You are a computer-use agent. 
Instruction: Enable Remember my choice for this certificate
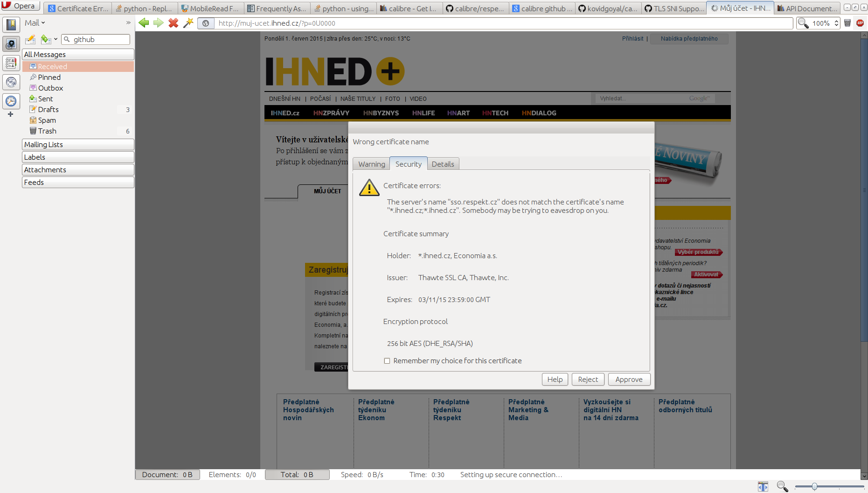[387, 361]
